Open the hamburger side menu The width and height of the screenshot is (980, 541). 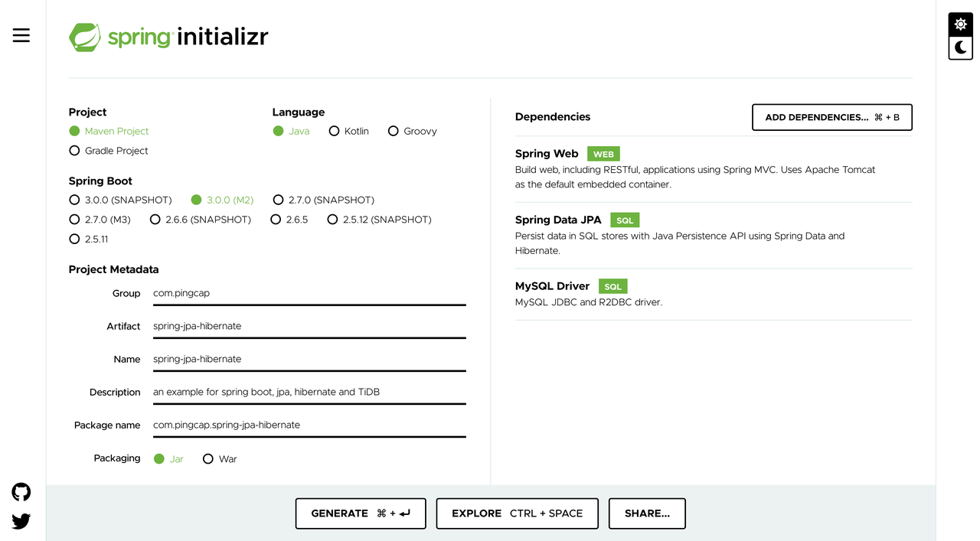point(21,35)
